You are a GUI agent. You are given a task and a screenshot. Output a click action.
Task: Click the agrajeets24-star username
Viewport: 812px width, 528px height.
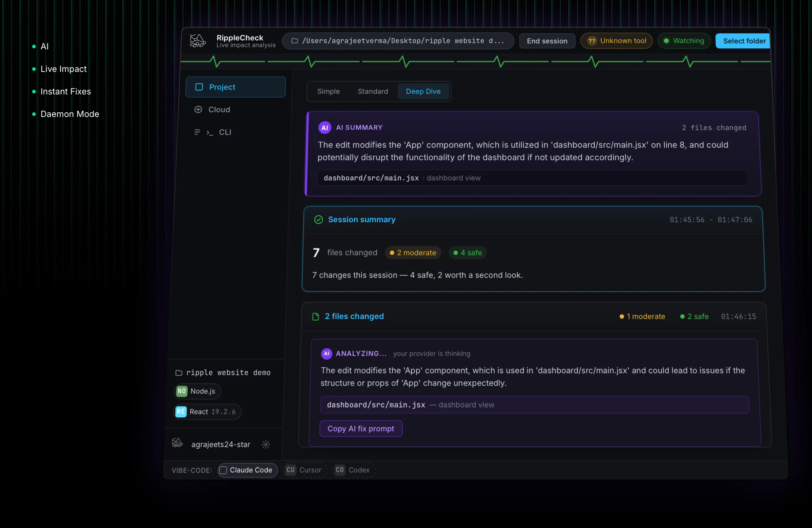pos(221,444)
